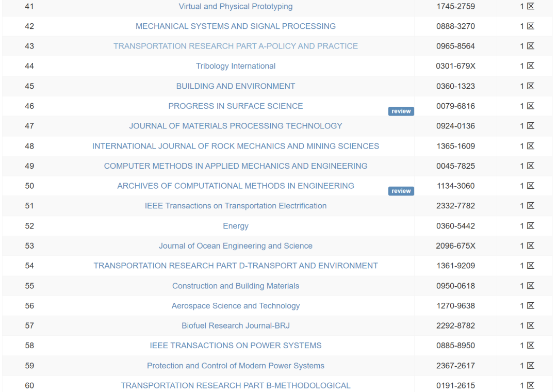The width and height of the screenshot is (557, 392).
Task: Click rank number 50 cell
Action: (29, 186)
